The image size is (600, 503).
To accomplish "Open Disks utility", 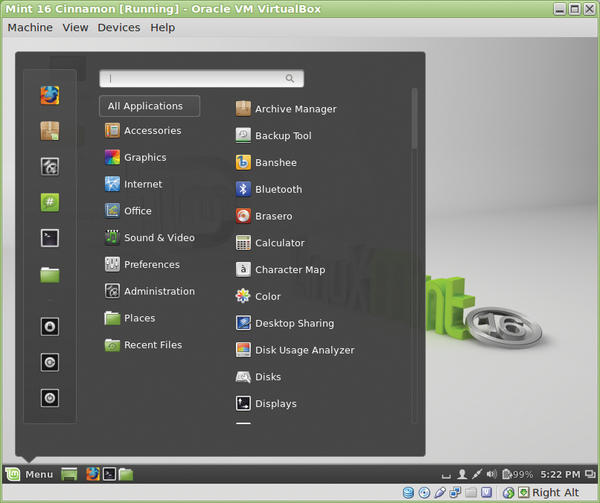I will 258,376.
